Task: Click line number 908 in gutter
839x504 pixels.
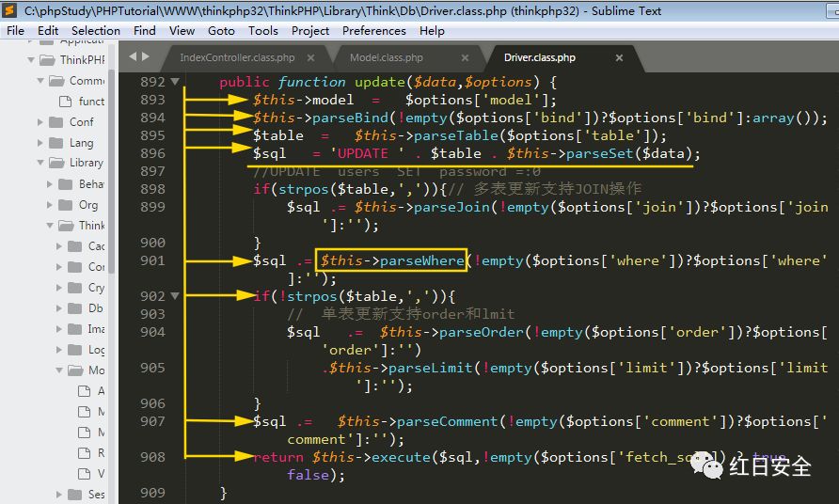Action: pyautogui.click(x=152, y=457)
